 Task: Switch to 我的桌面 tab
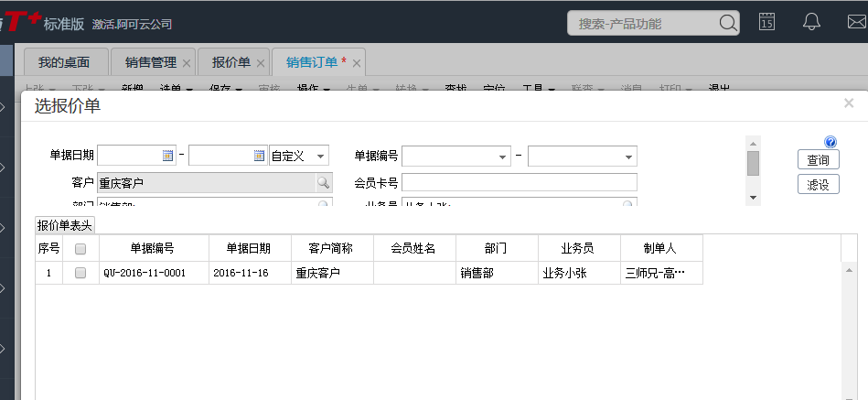tap(64, 62)
